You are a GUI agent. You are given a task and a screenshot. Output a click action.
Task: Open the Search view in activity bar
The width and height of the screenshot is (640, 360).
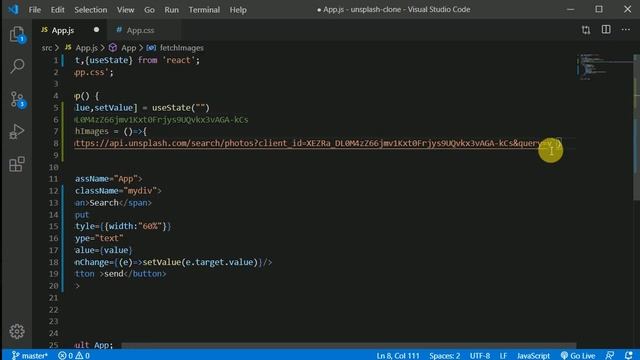(x=17, y=66)
